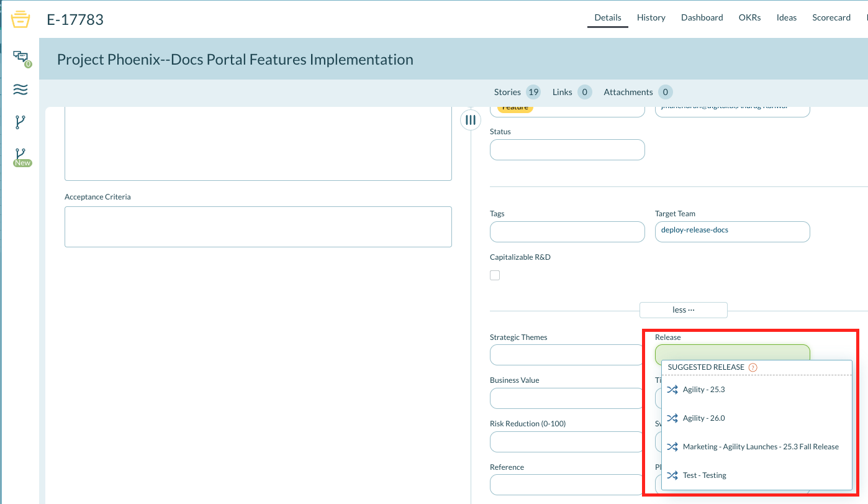Click the shuffle icon beside Marketing 25.3 Fall Release
Viewport: 868px width, 504px height.
point(672,446)
